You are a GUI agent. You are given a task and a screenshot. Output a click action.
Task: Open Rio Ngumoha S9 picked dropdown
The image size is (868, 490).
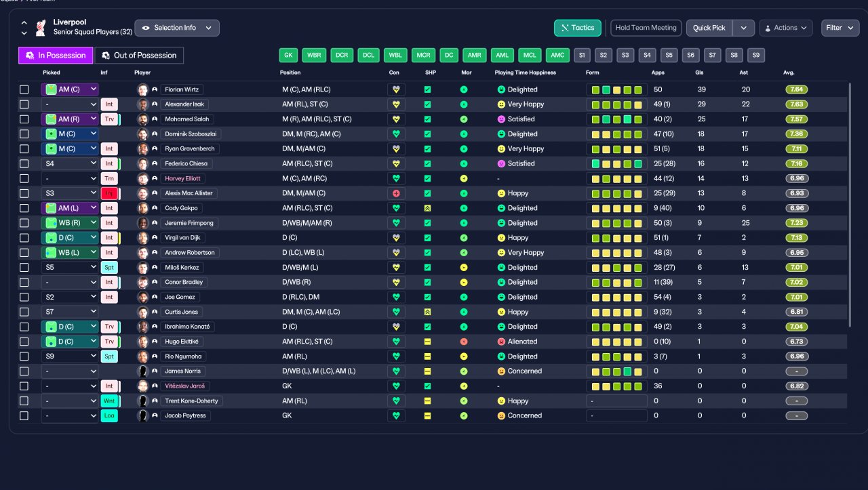point(70,356)
